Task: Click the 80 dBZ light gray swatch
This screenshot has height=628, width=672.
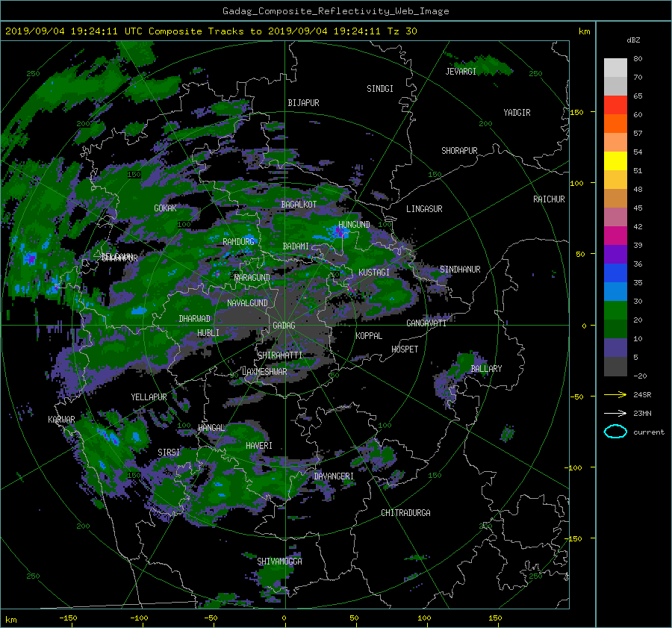Action: coord(615,68)
